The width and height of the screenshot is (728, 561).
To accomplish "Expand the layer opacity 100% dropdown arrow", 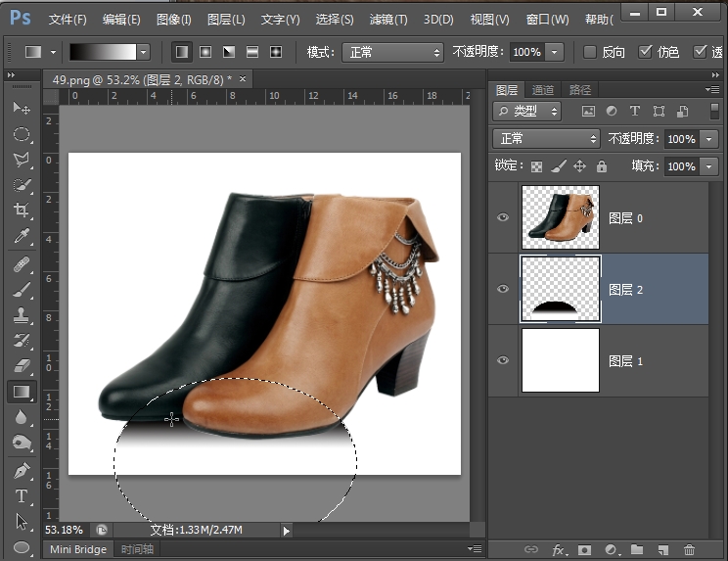I will pos(709,139).
